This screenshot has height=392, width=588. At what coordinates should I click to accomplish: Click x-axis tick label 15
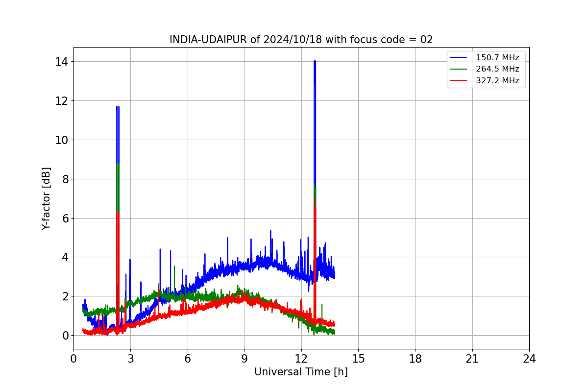[358, 359]
